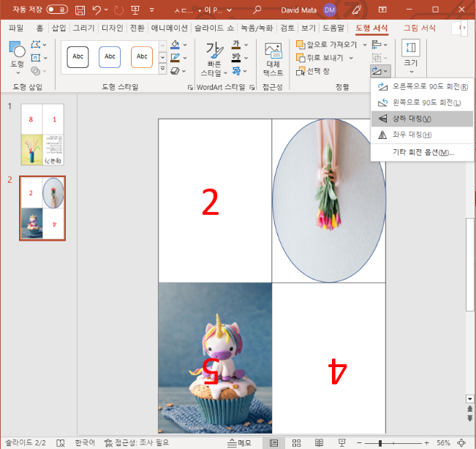
Task: Click the Undo arrow icon
Action: coord(97,10)
